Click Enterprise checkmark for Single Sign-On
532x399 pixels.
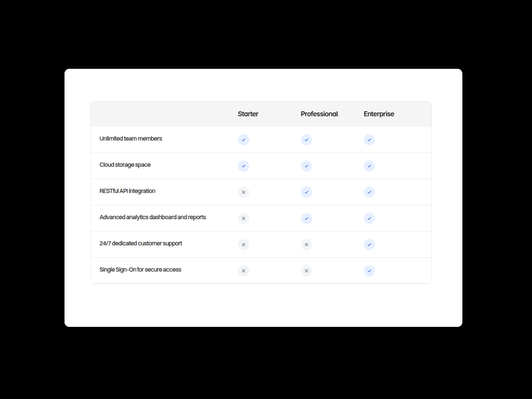click(x=369, y=271)
